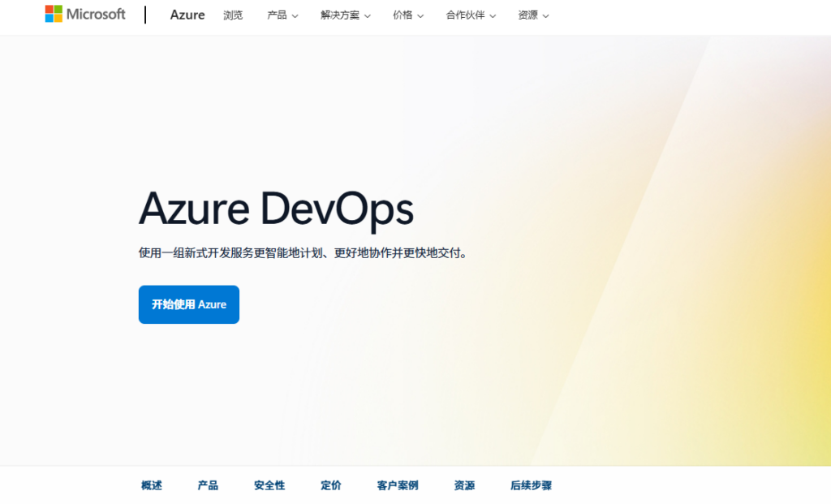Click the Microsoft logo
This screenshot has width=831, height=504.
point(85,15)
